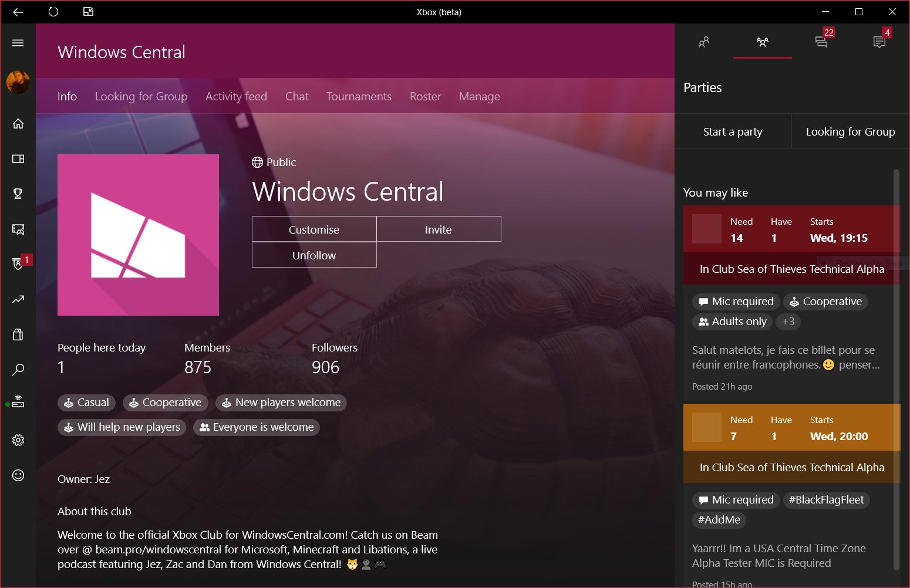Minimize the Xbox (beta) window
Viewport: 910px width, 588px height.
(825, 12)
